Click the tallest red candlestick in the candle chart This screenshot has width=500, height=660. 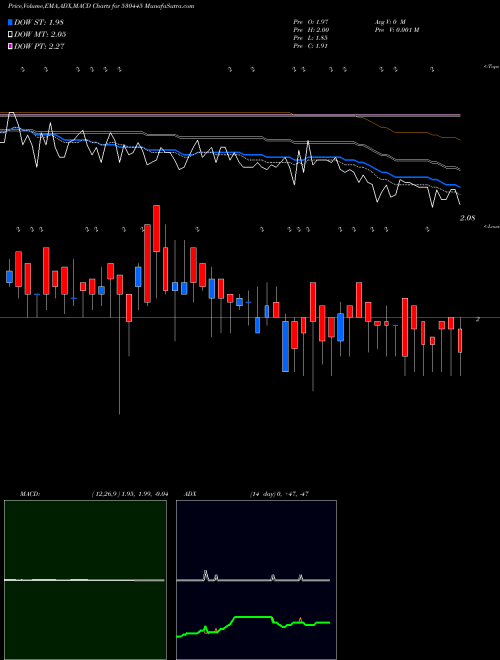coord(147,263)
